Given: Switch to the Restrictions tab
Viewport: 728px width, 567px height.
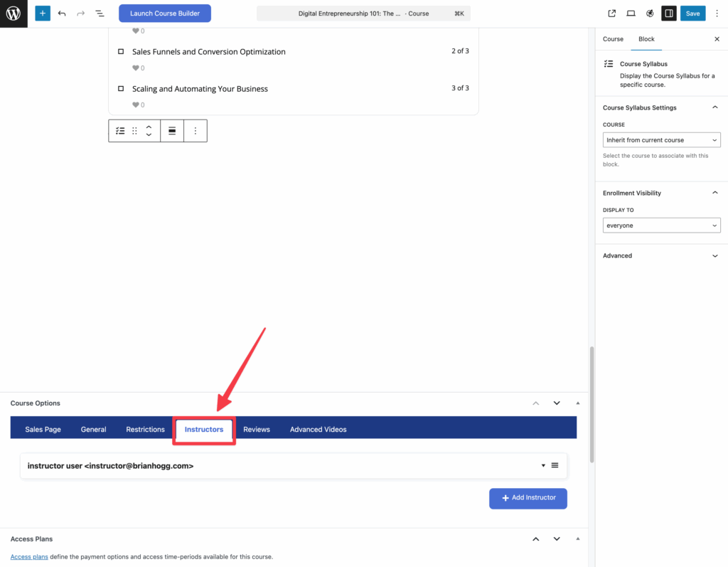Looking at the screenshot, I should click(x=145, y=430).
